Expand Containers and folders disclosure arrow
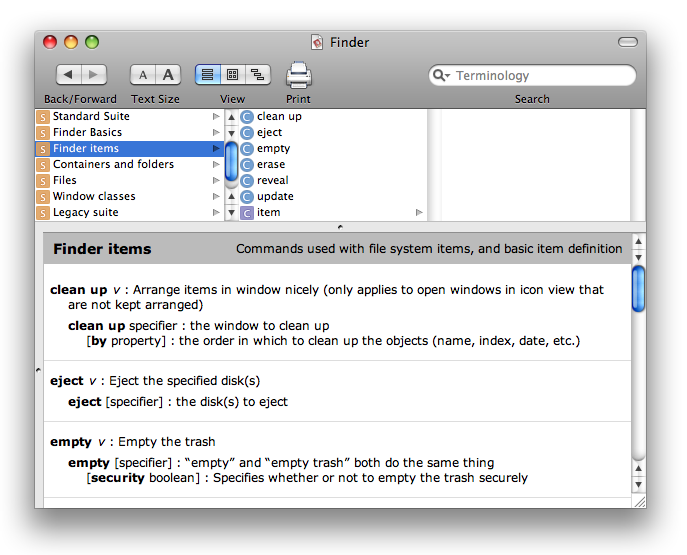 [x=216, y=164]
